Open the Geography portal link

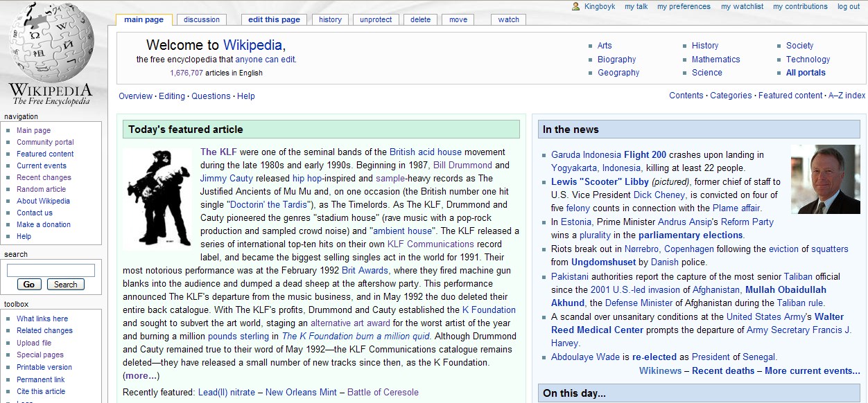[618, 73]
